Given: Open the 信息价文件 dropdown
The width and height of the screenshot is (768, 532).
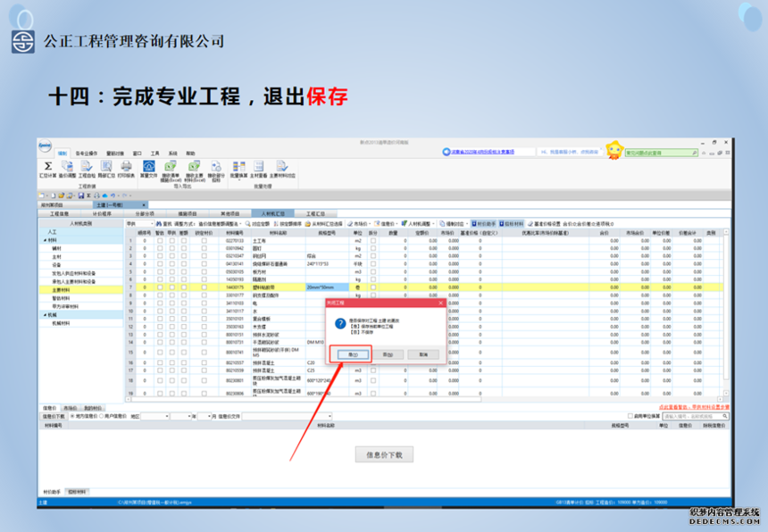Looking at the screenshot, I should coord(329,416).
